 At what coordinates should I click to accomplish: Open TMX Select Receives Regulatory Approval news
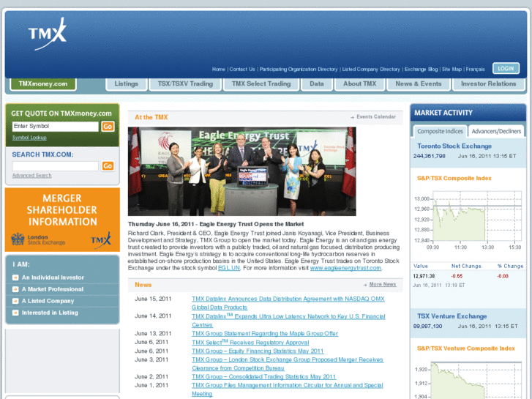coord(250,343)
